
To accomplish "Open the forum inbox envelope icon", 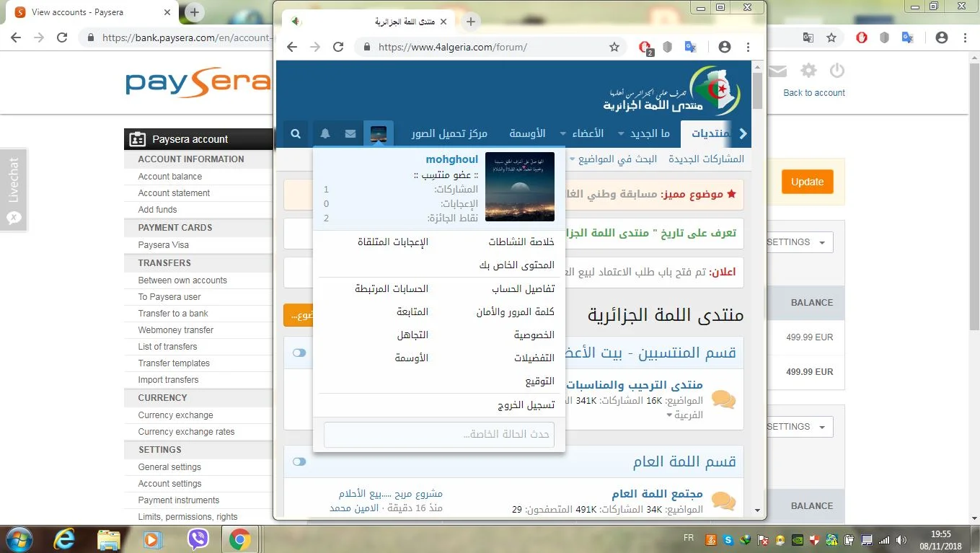I will pos(350,134).
